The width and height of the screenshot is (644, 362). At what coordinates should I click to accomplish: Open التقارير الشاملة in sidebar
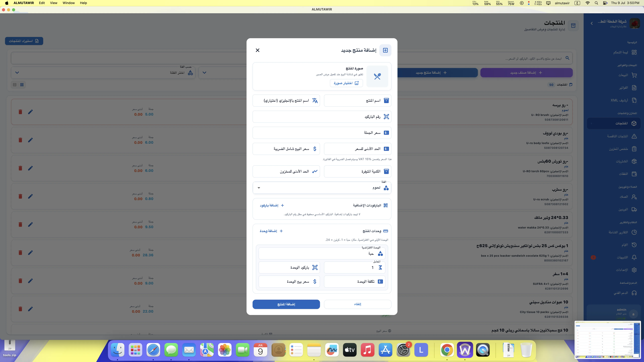[614, 232]
